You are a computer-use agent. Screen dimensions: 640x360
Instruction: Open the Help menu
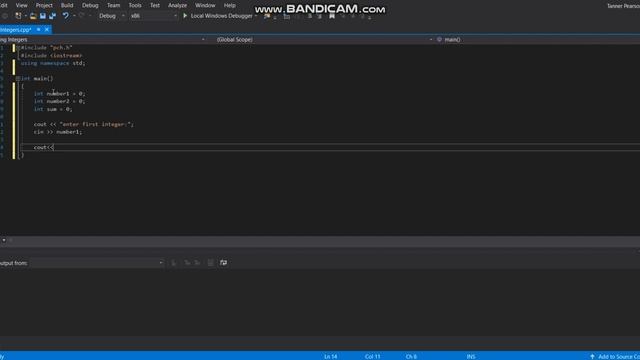pyautogui.click(x=230, y=5)
